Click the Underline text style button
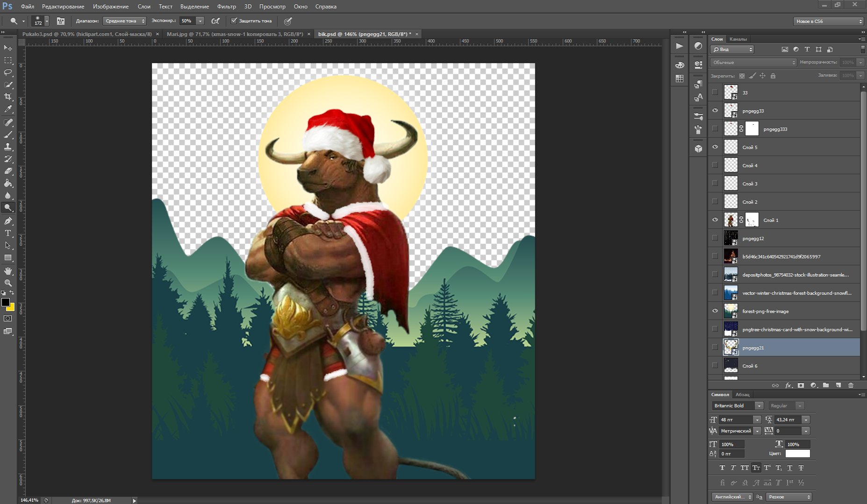This screenshot has height=504, width=867. point(790,468)
